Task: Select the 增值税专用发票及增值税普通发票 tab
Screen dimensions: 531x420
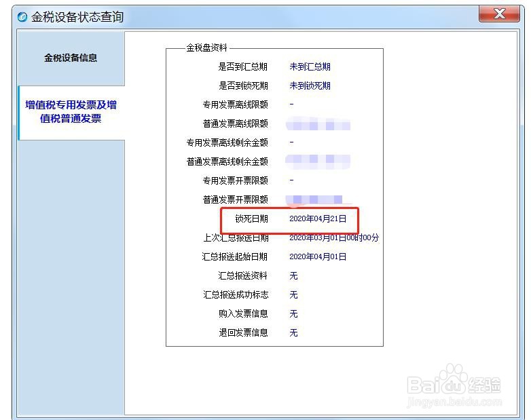Action: 71,112
